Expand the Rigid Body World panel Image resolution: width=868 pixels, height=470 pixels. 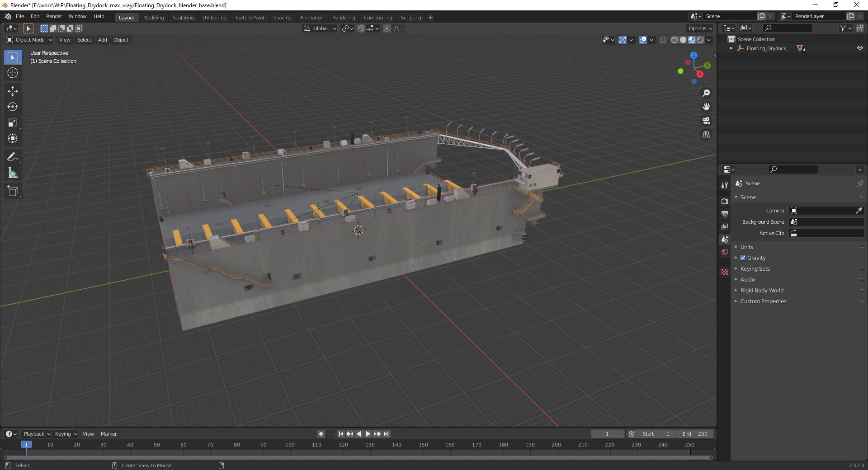[761, 290]
